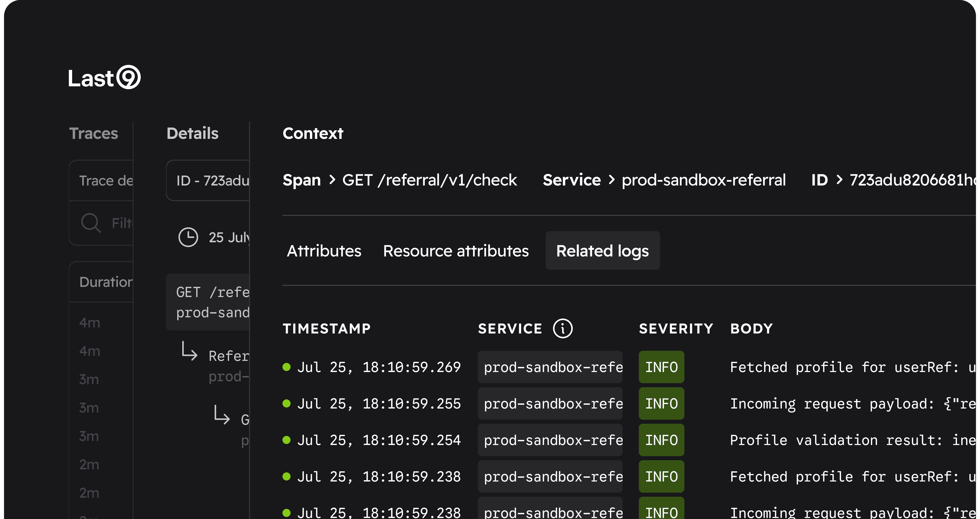Open the Resource attributes tab
Image resolution: width=980 pixels, height=519 pixels.
(456, 251)
